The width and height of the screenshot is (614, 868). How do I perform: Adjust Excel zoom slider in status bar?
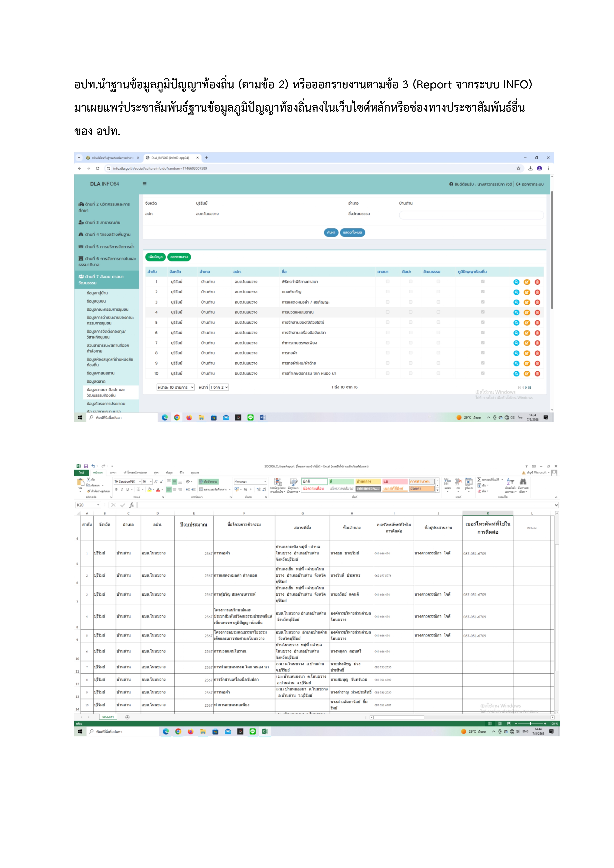(x=531, y=724)
